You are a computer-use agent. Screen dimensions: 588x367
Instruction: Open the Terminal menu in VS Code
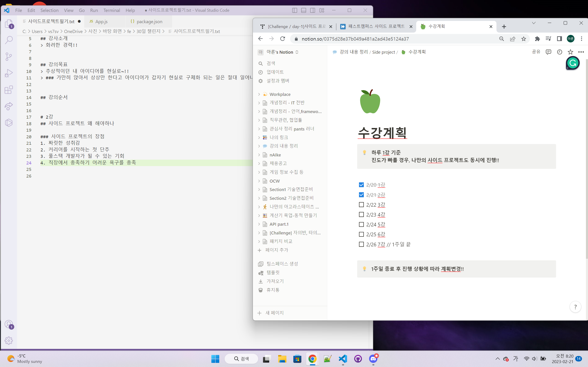point(112,10)
